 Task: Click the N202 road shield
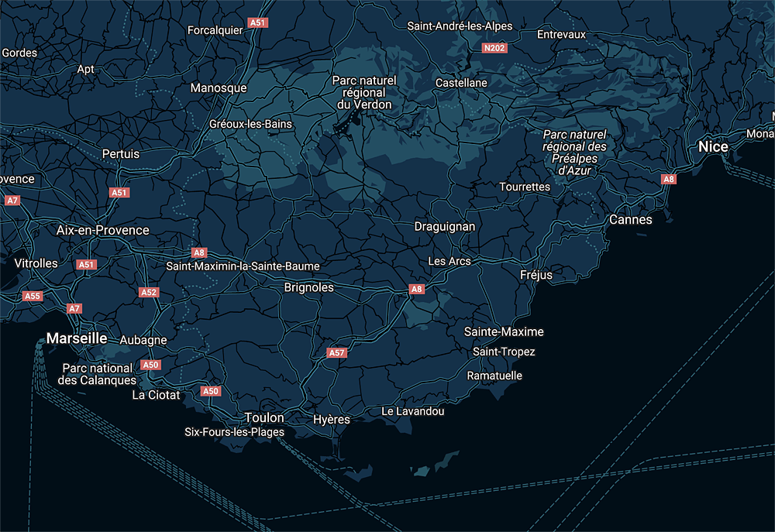tap(494, 48)
